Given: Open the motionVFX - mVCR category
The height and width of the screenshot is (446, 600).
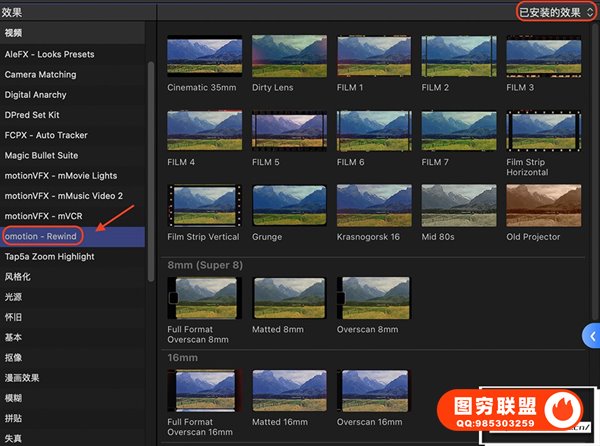Looking at the screenshot, I should 46,215.
